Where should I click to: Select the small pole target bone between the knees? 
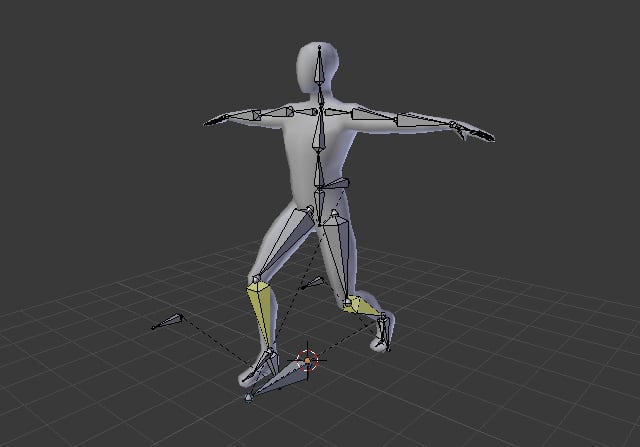tap(311, 283)
